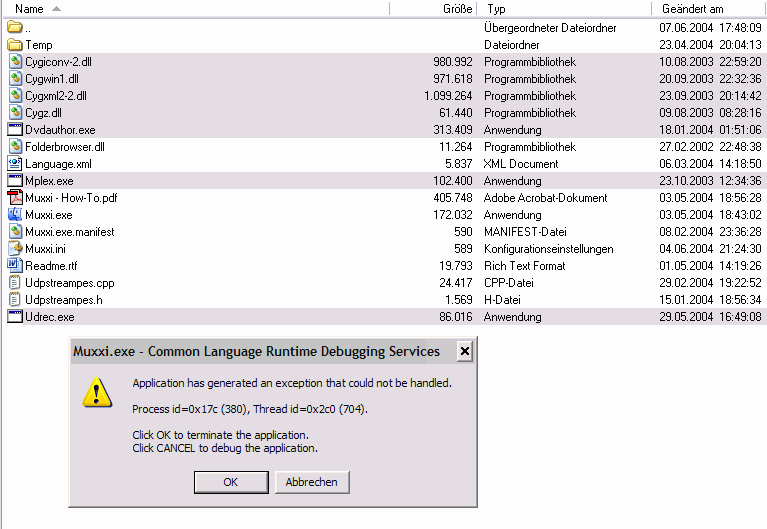
Task: Select the Udpstreampes.cpp file name
Action: pyautogui.click(x=69, y=283)
